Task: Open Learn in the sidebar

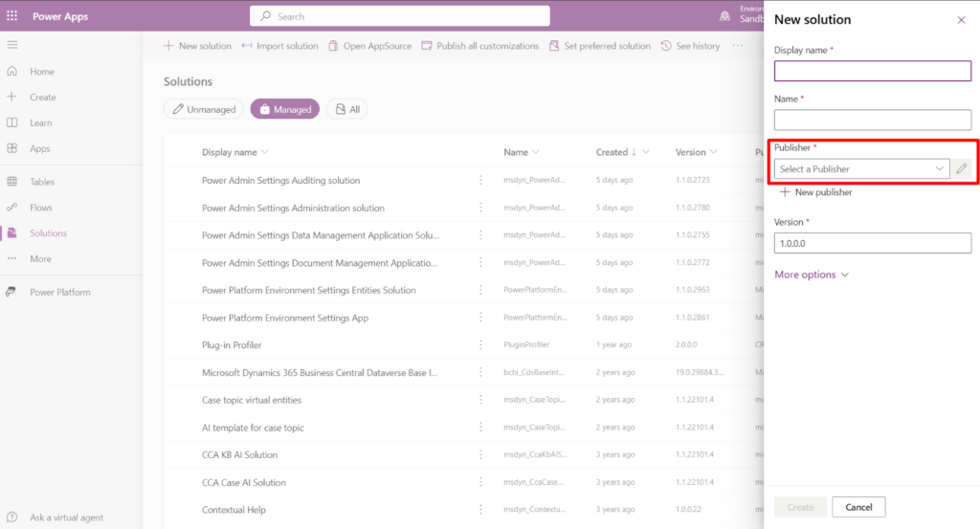Action: coord(40,123)
